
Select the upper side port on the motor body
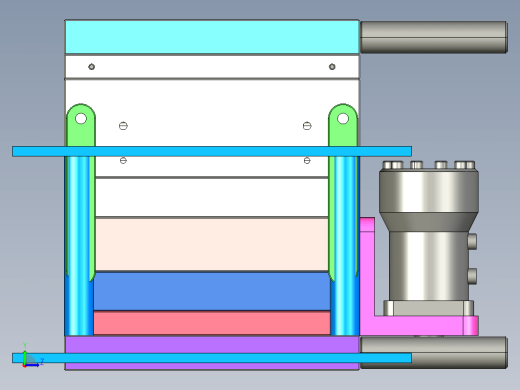click(x=472, y=241)
